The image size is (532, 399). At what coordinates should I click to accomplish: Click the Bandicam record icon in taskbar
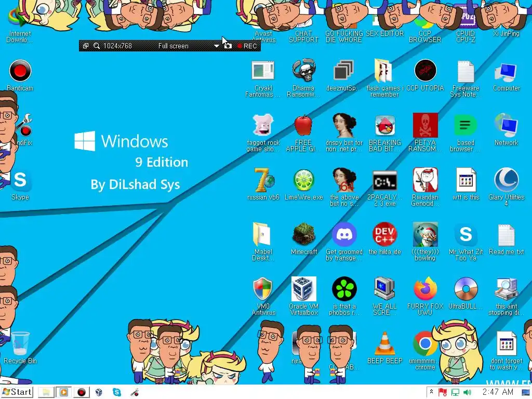pyautogui.click(x=82, y=392)
